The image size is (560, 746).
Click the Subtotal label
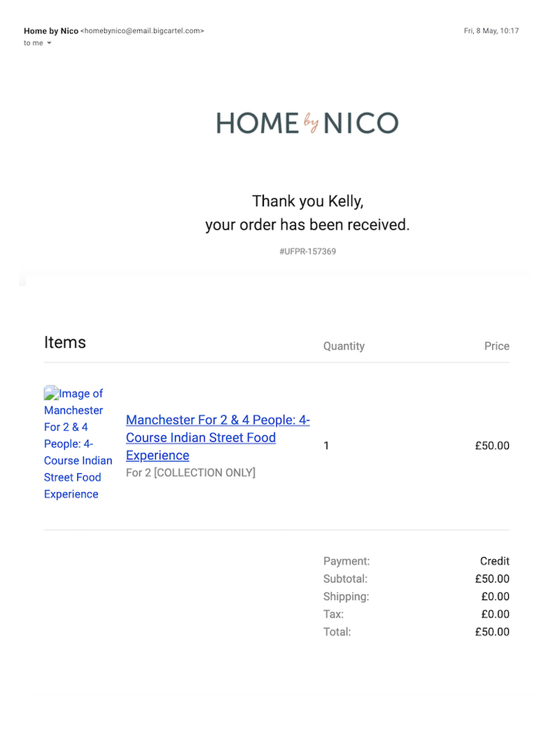[345, 579]
